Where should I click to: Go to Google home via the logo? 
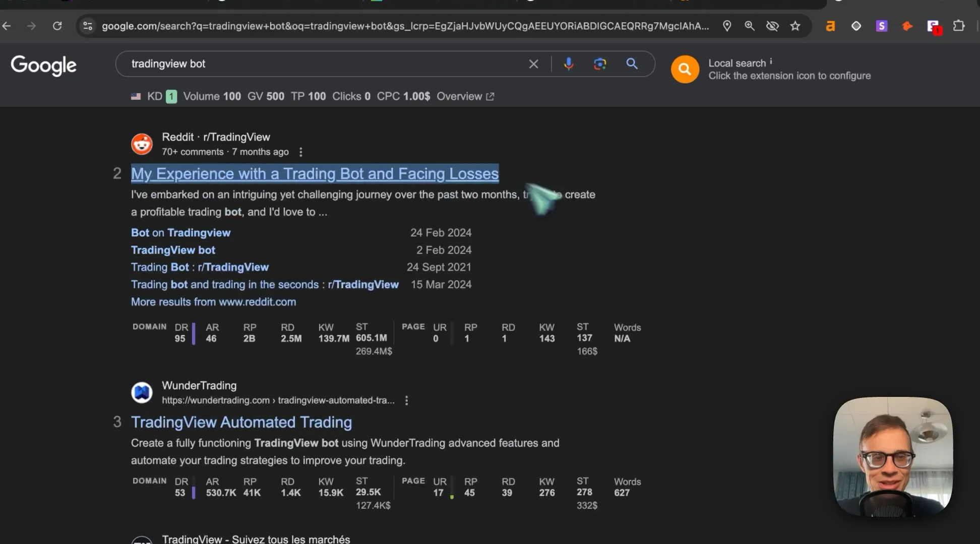(x=44, y=65)
